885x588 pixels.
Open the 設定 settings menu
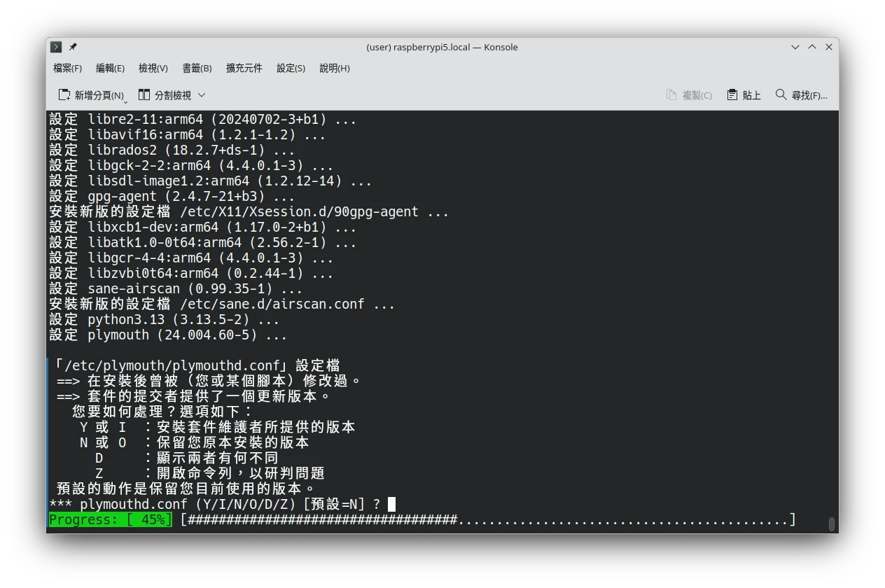click(291, 68)
